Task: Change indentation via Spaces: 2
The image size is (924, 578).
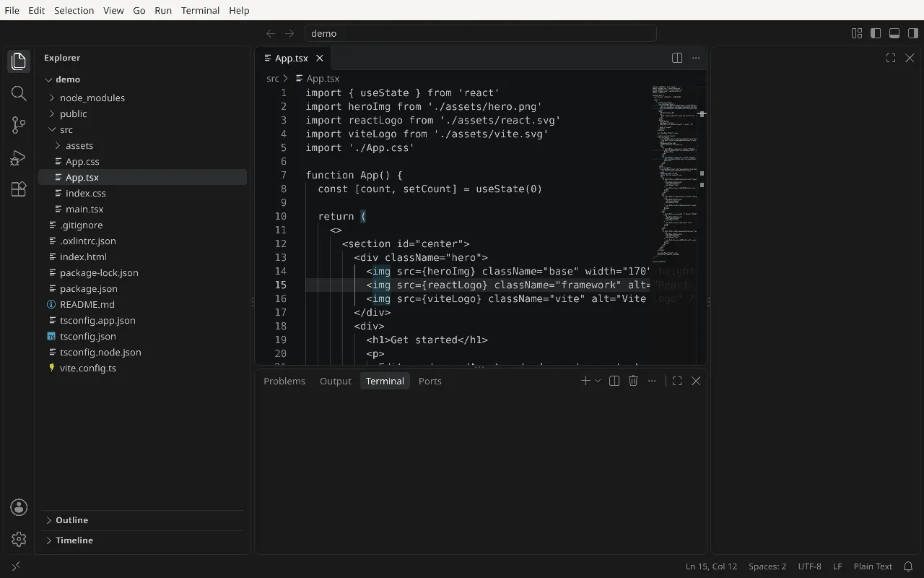Action: [x=767, y=566]
